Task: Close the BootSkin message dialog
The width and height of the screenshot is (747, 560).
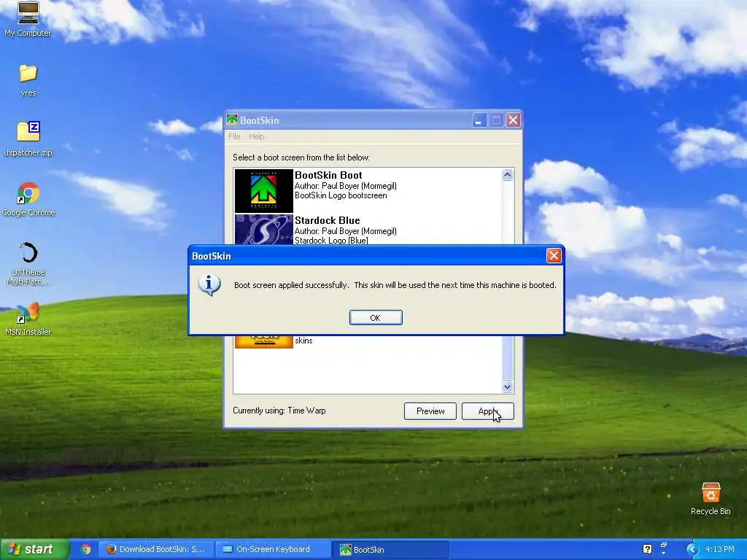Action: coord(554,256)
